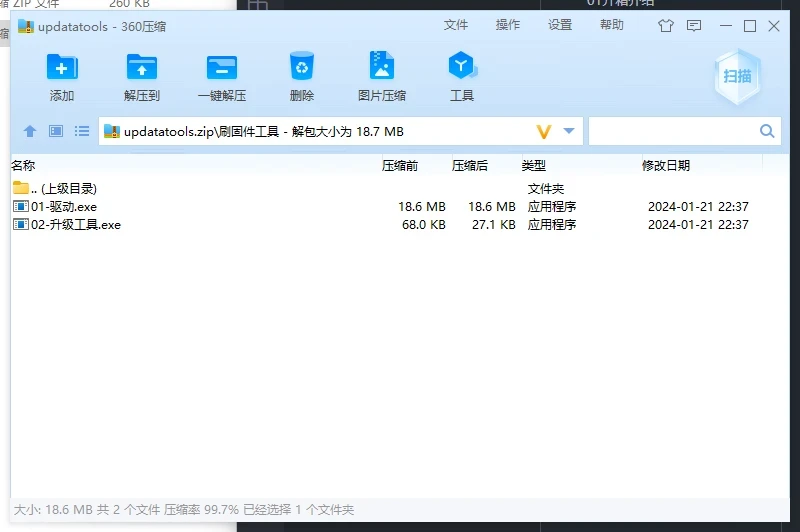Image resolution: width=800 pixels, height=532 pixels.
Task: Click the 解压到 (Extract to) icon
Action: coord(141,67)
